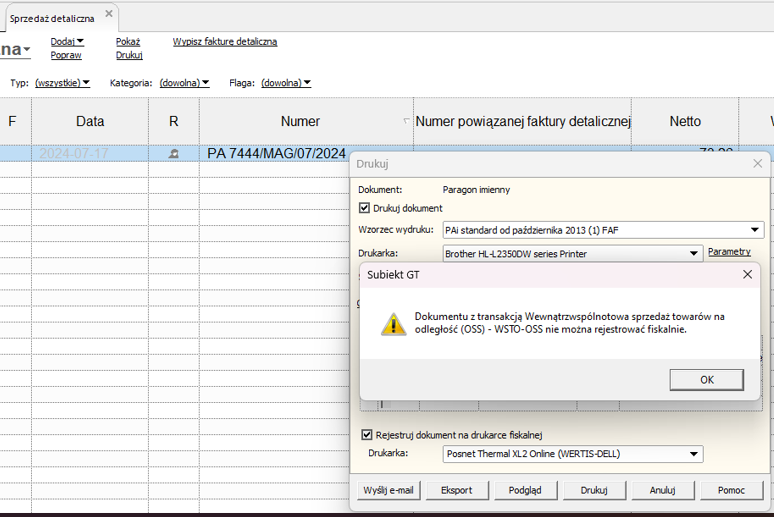Close the Subiekt GT message box
Viewport: 774px width, 517px height.
click(747, 275)
